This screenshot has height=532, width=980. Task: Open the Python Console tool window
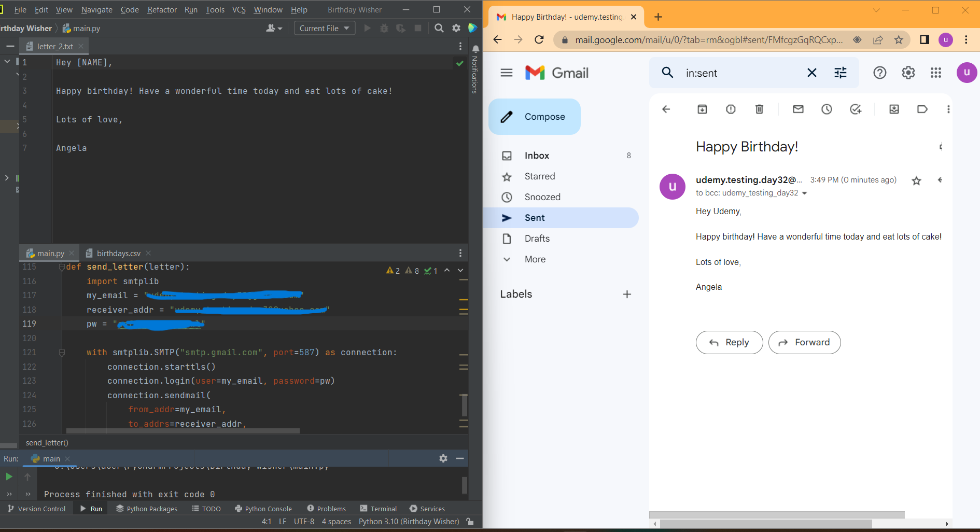pyautogui.click(x=263, y=509)
